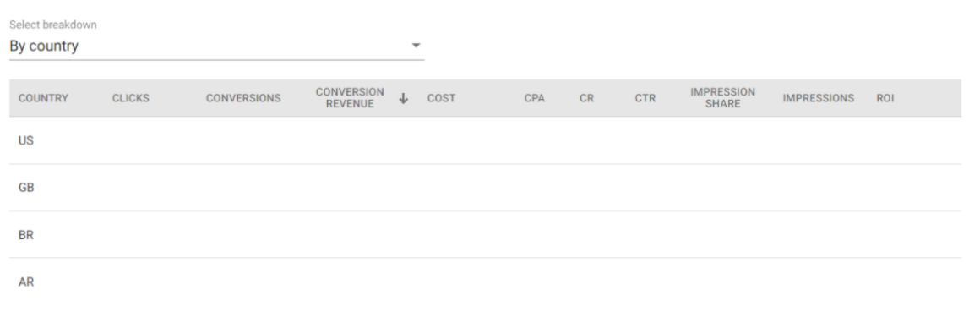Select the US country row
The height and width of the screenshot is (328, 980).
[x=485, y=141]
